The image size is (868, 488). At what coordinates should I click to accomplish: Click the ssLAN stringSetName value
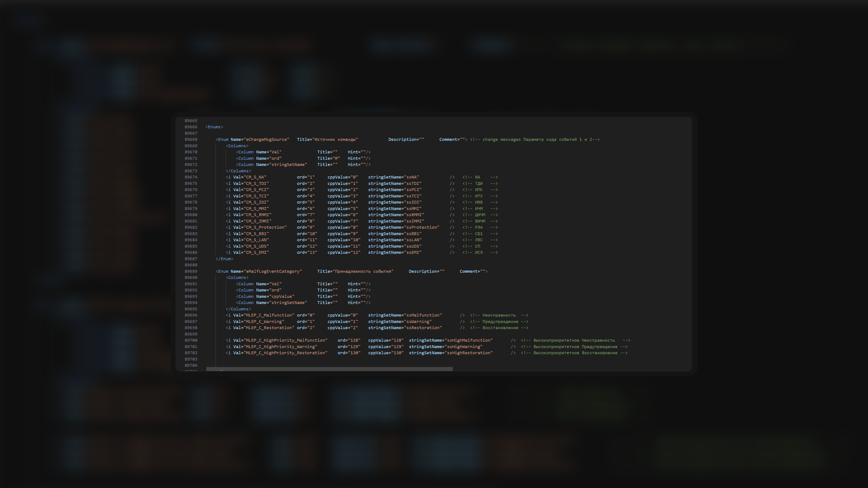pyautogui.click(x=412, y=240)
